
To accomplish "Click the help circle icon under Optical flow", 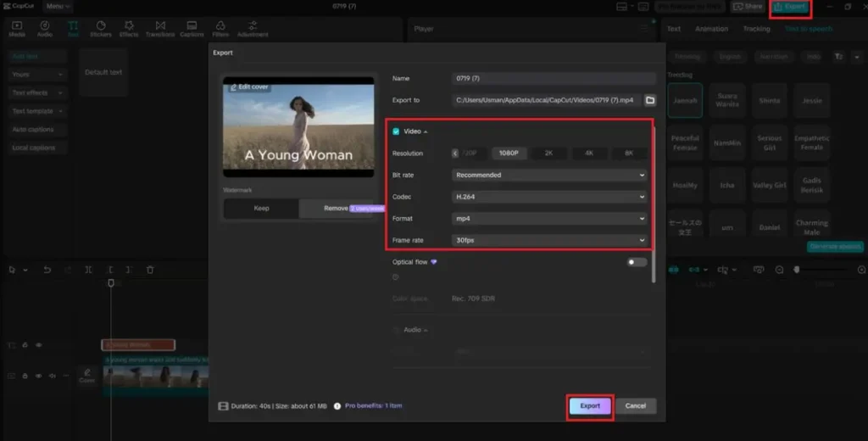I will [x=395, y=277].
